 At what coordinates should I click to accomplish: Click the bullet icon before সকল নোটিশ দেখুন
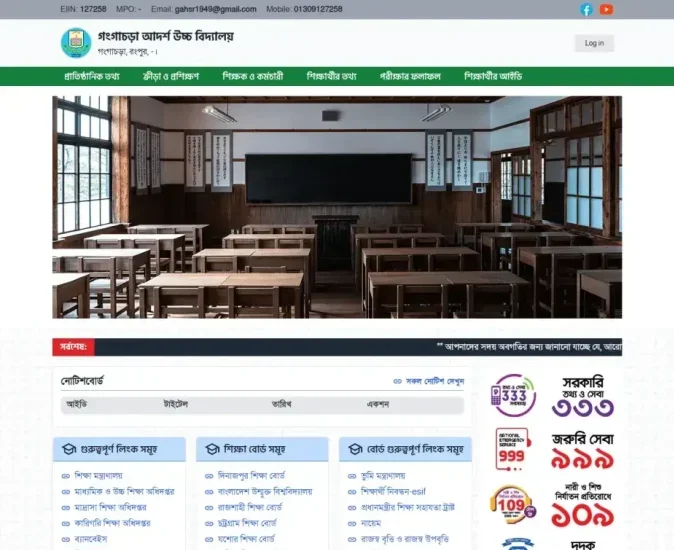[x=398, y=381]
